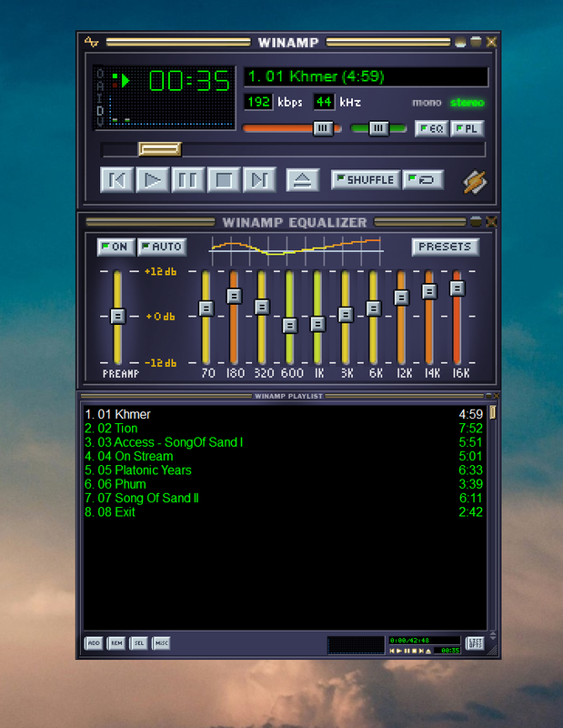
Task: Minimize Winamp main window
Action: click(x=460, y=42)
